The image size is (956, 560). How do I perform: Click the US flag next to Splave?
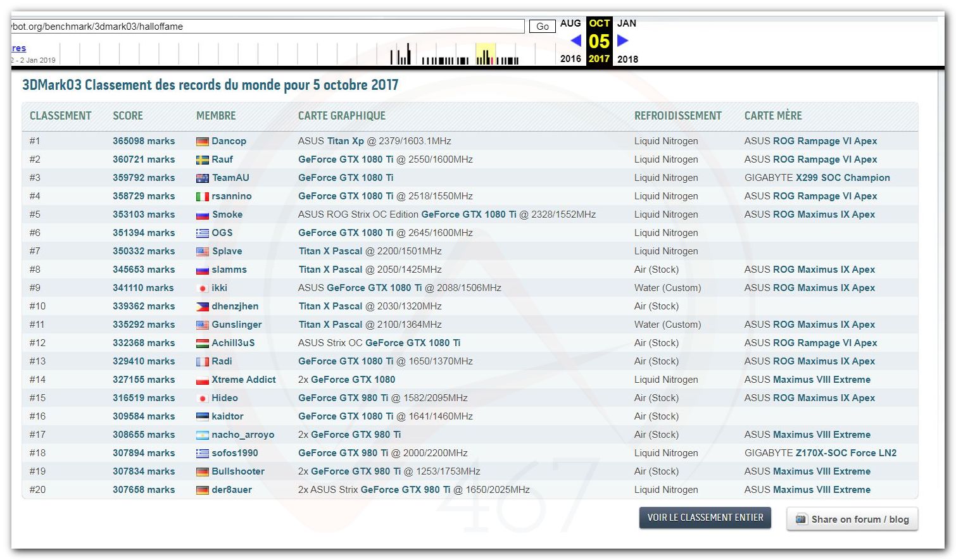pyautogui.click(x=203, y=252)
